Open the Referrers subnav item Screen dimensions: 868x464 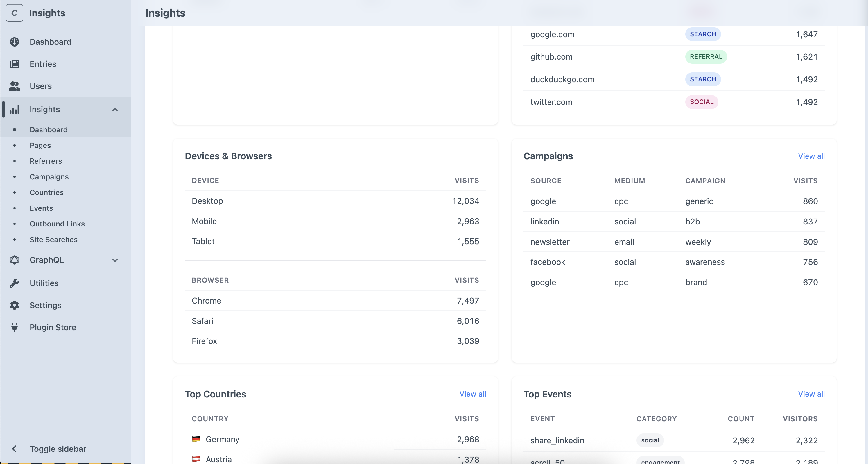click(x=46, y=161)
